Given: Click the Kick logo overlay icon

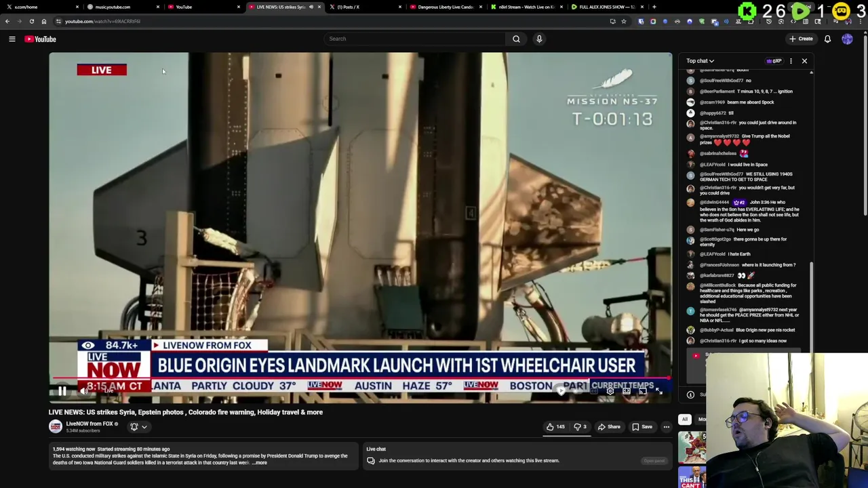Looking at the screenshot, I should point(747,11).
